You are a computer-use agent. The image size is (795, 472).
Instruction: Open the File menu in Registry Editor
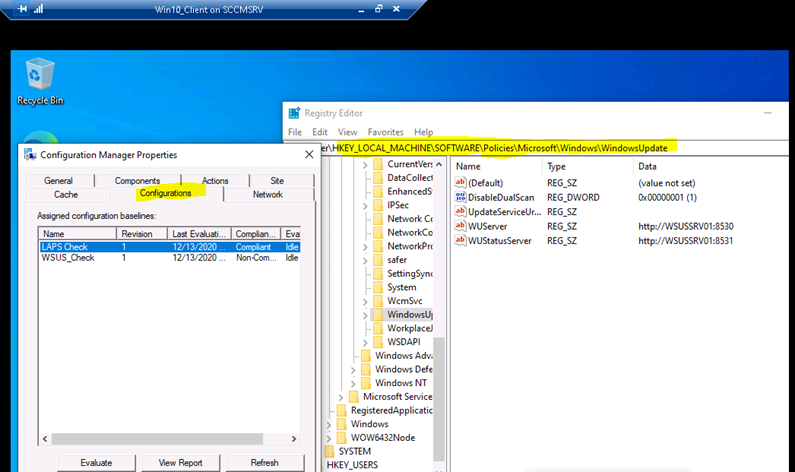295,132
